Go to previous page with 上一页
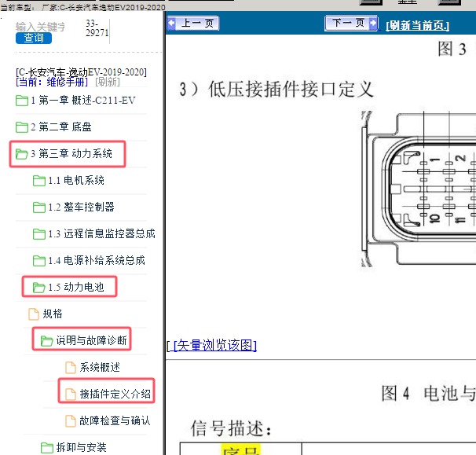Viewport: 476px width, 455px height. tap(192, 23)
